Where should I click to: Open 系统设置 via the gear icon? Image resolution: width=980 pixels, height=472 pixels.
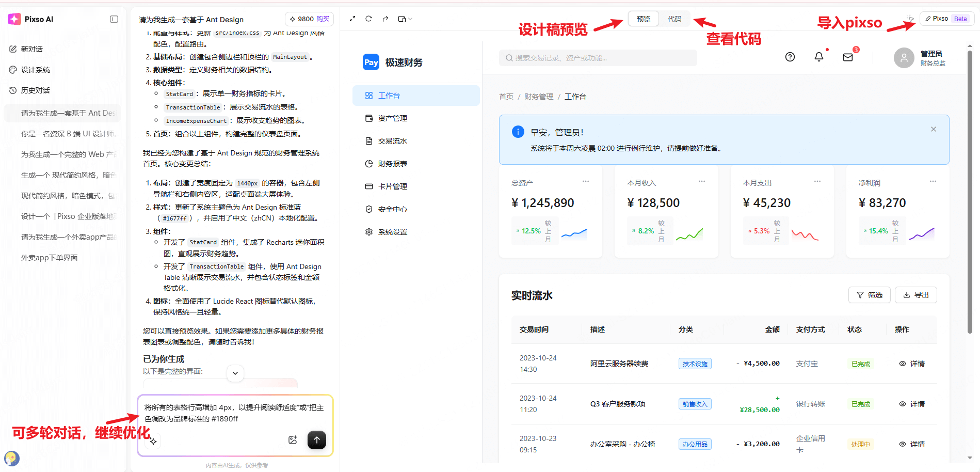pos(393,231)
